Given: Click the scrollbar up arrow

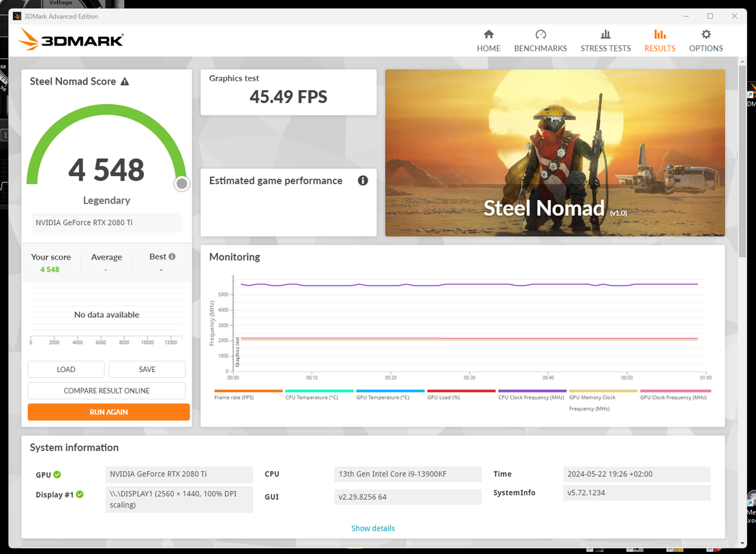Looking at the screenshot, I should coord(742,61).
